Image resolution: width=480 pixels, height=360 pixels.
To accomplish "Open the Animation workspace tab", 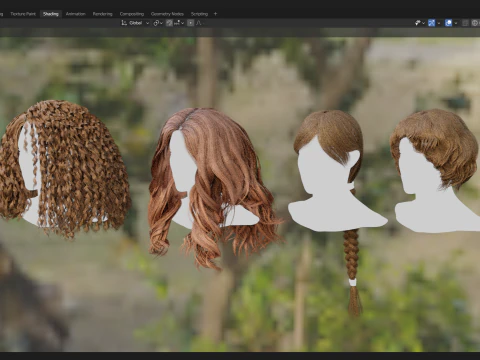I will click(x=76, y=14).
